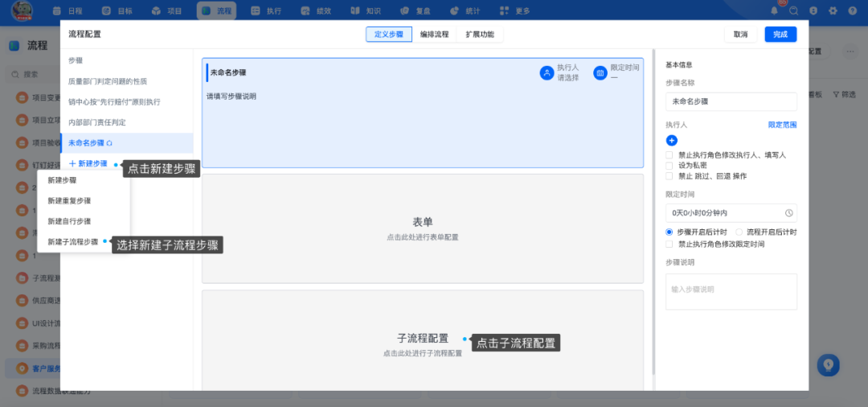Viewport: 868px width, 407px height.
Task: Open the 子流程配置 area
Action: tap(423, 340)
